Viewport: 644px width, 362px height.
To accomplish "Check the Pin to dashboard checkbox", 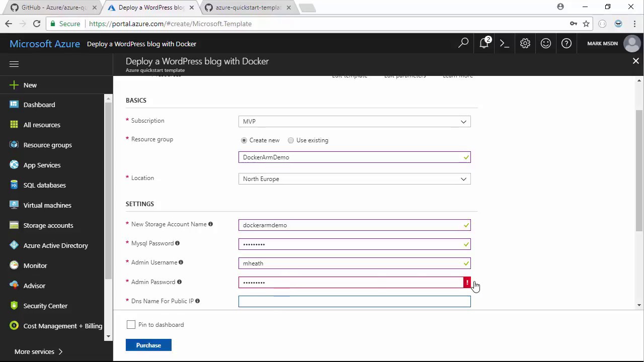I will click(131, 325).
